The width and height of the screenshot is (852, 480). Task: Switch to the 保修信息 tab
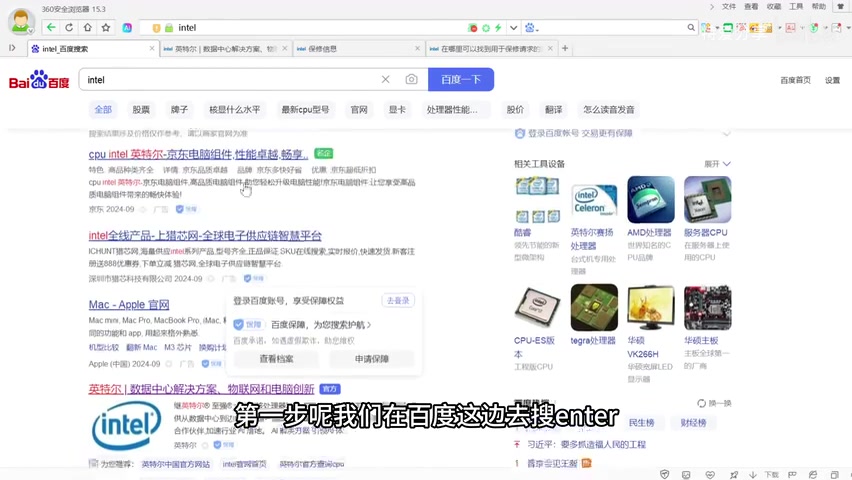tap(359, 48)
